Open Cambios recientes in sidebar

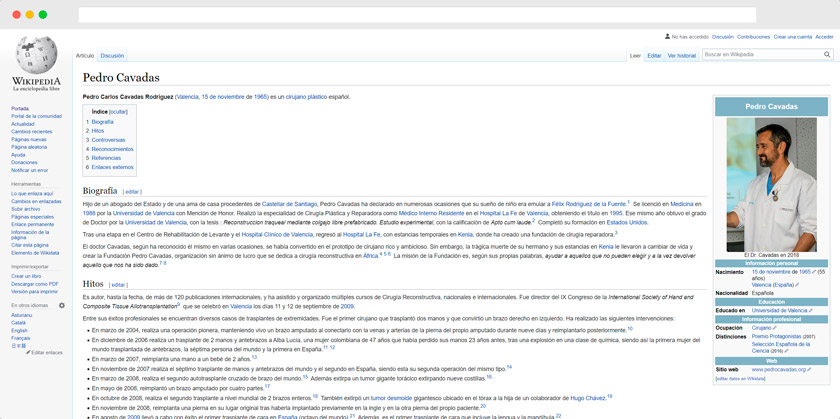(32, 132)
